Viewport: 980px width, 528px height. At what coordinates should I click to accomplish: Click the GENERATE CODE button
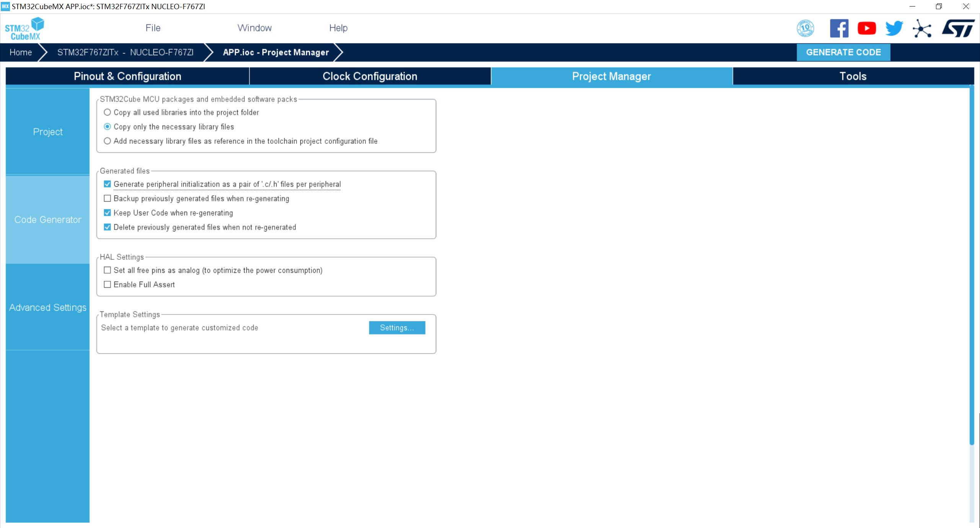point(843,52)
